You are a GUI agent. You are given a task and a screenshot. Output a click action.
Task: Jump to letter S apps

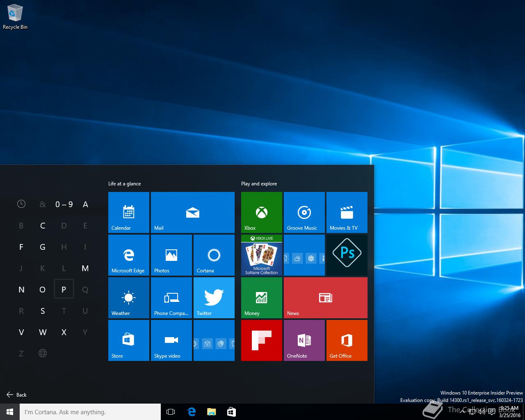tap(43, 311)
